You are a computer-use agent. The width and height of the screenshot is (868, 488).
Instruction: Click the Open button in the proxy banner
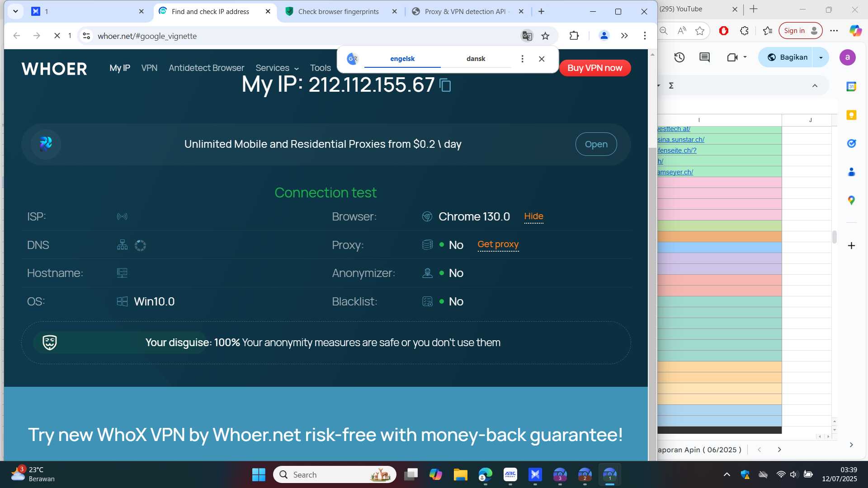click(x=596, y=144)
